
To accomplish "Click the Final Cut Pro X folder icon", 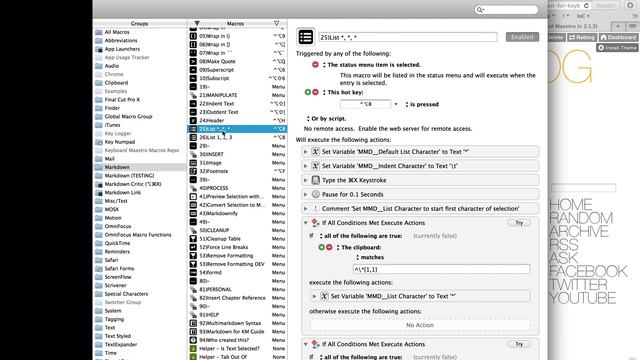I will pyautogui.click(x=99, y=100).
